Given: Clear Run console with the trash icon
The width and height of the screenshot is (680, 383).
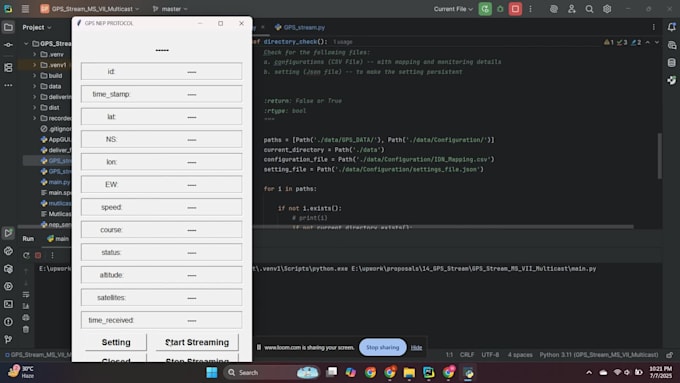Looking at the screenshot, I should 26,330.
